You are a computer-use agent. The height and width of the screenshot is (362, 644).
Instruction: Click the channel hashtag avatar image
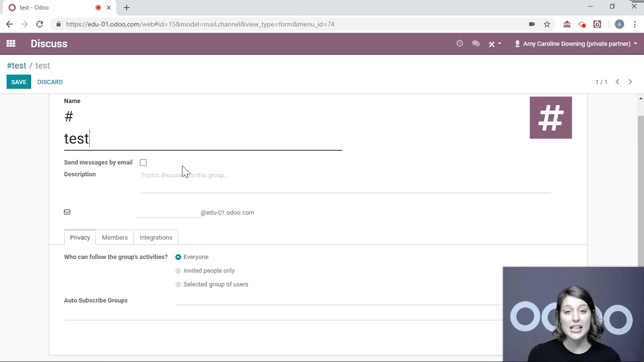click(550, 118)
